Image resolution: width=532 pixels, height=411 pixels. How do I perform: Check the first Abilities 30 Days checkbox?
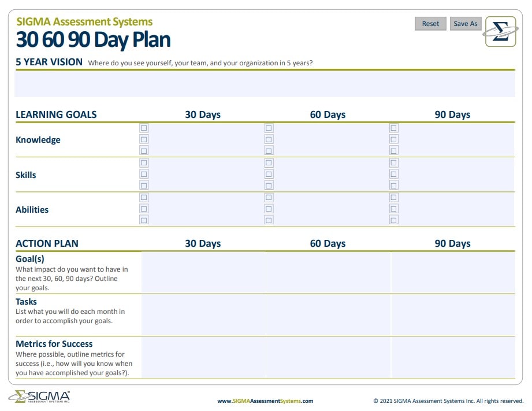click(x=144, y=198)
